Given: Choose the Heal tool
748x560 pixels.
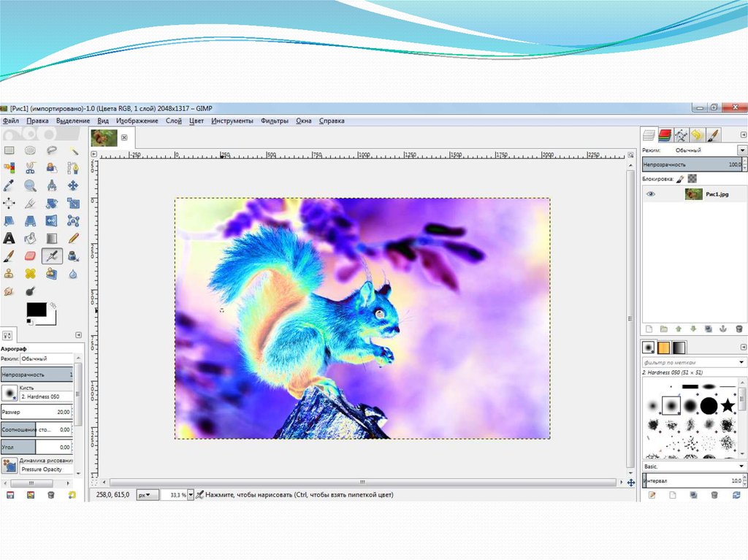Looking at the screenshot, I should point(30,273).
